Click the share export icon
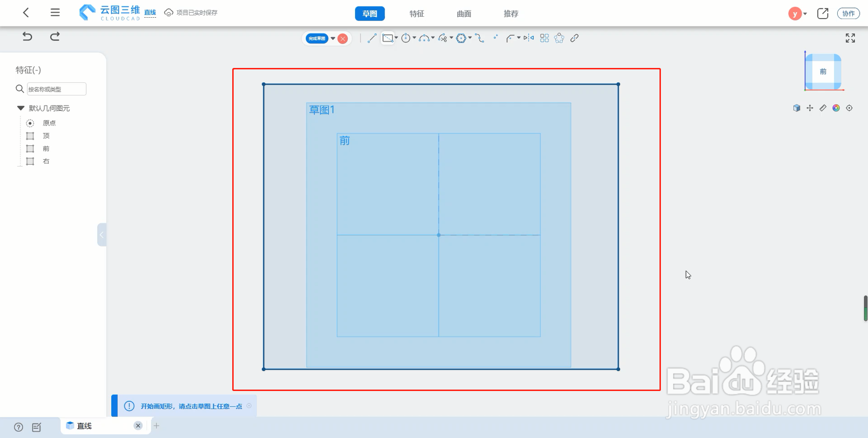The height and width of the screenshot is (438, 868). click(823, 13)
